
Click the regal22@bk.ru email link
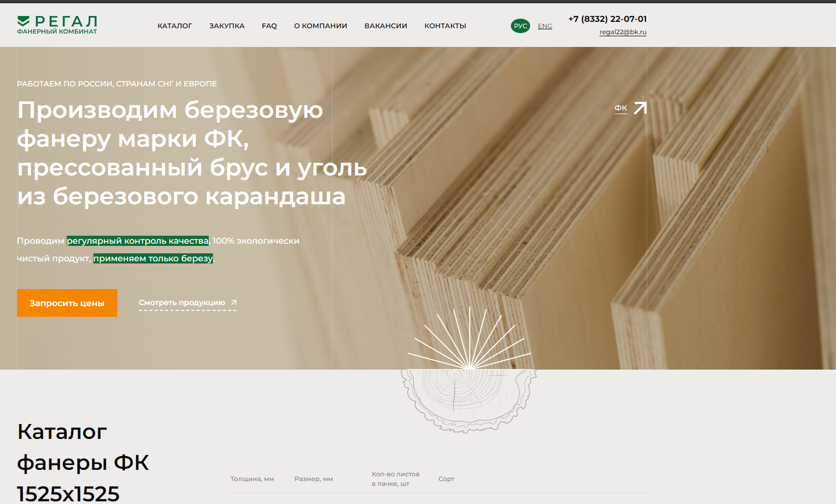tap(622, 32)
